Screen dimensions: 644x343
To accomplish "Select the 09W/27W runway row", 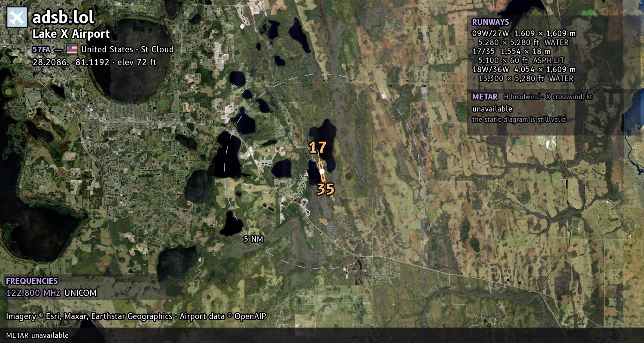I will pos(524,33).
